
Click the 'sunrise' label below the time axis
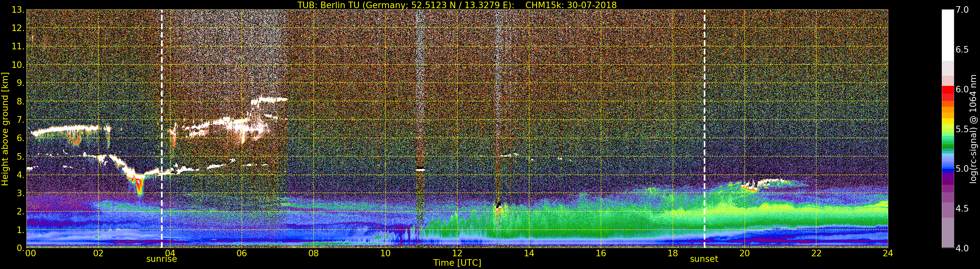(162, 259)
